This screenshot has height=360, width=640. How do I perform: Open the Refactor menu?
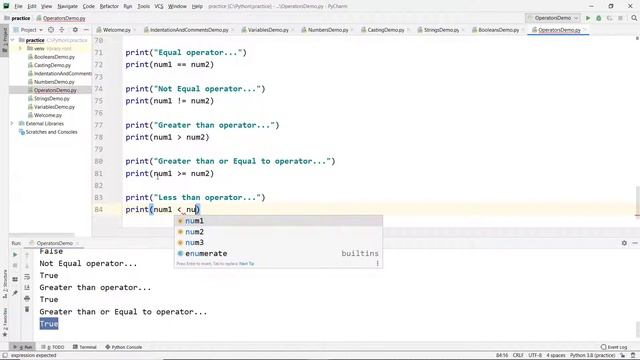(109, 6)
